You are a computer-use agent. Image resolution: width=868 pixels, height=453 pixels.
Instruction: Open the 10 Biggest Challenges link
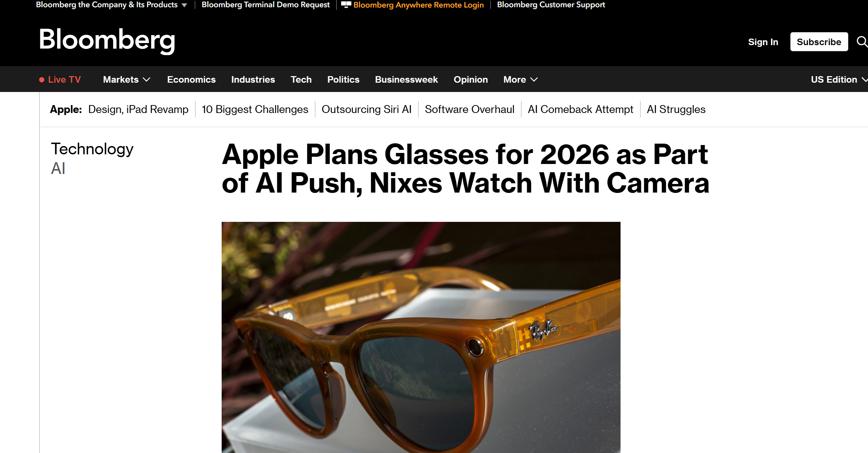point(255,109)
